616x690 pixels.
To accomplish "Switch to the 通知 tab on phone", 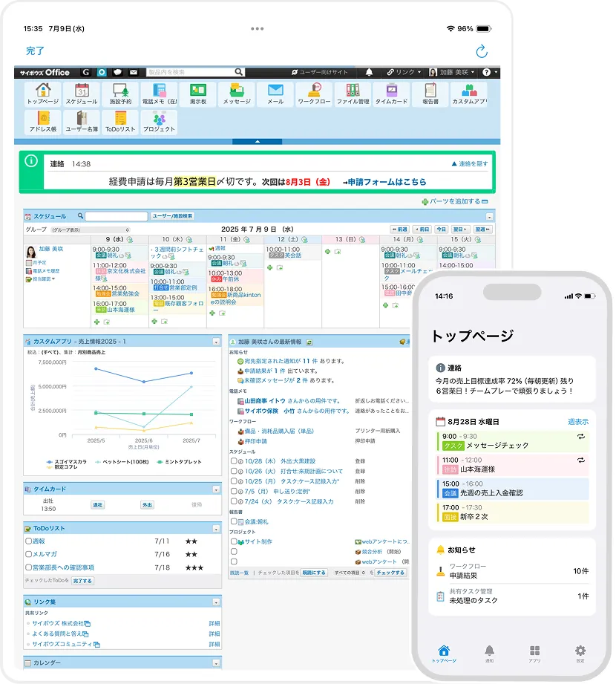I will click(x=489, y=652).
